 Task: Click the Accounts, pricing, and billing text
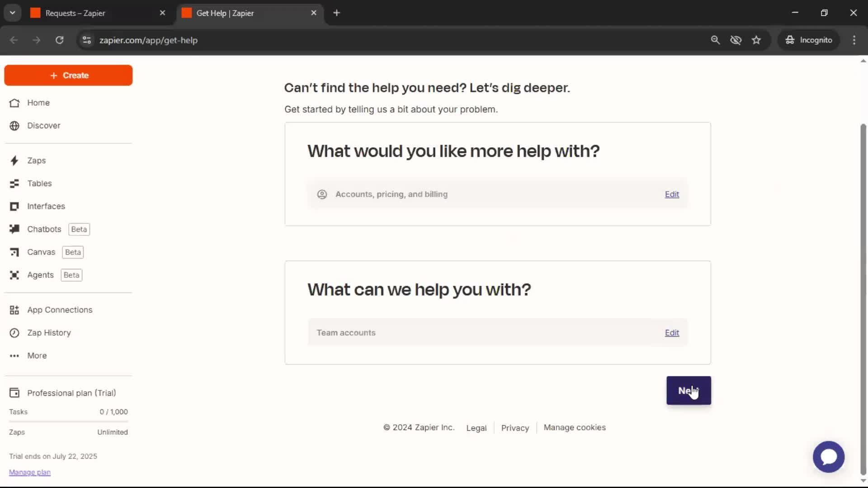pos(392,194)
